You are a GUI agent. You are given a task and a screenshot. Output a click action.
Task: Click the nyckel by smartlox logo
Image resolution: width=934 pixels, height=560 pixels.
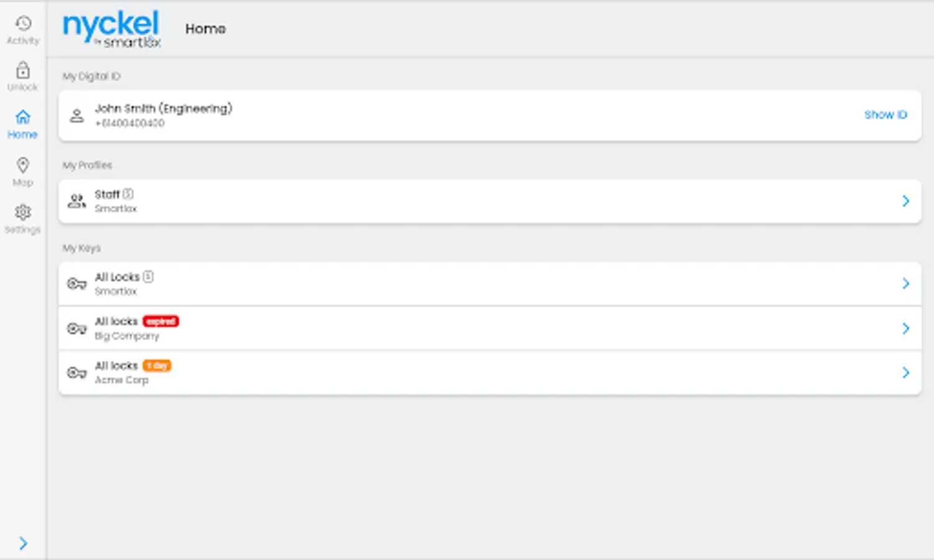[112, 29]
